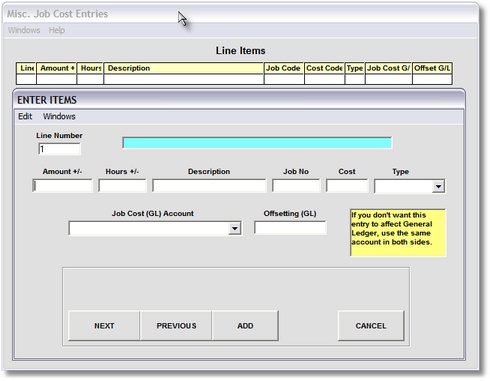Click the cyan status bar field
The height and width of the screenshot is (381, 490).
[x=257, y=143]
